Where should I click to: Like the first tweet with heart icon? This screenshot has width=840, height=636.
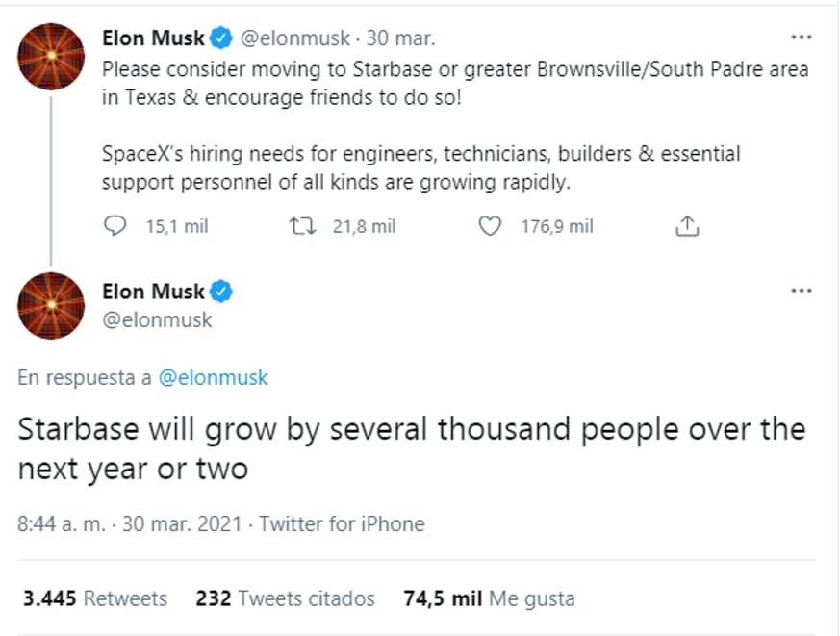tap(491, 226)
